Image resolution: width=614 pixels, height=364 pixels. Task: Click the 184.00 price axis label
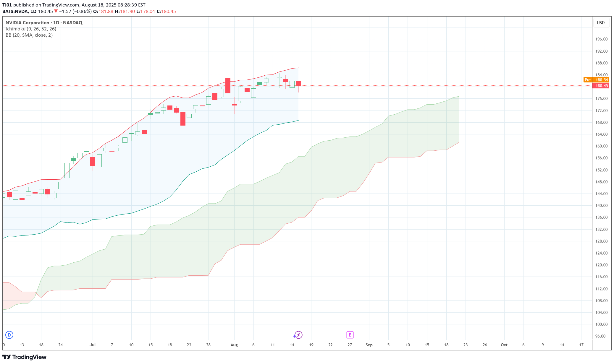[x=601, y=75]
